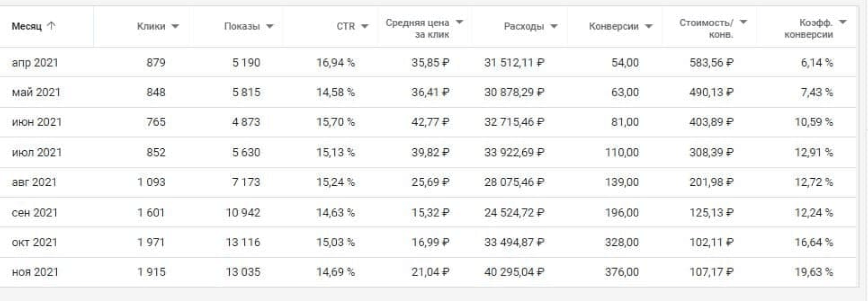The width and height of the screenshot is (868, 301).
Task: Expand the CTR column dropdown arrow
Action: point(364,27)
